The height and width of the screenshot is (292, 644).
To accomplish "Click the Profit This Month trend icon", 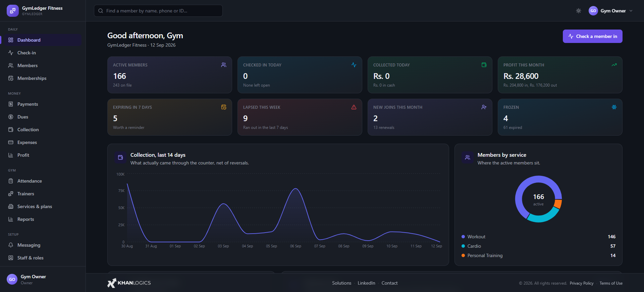I will pyautogui.click(x=614, y=65).
